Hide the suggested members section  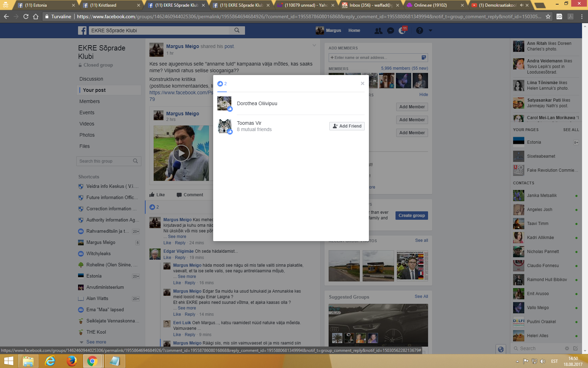click(423, 95)
